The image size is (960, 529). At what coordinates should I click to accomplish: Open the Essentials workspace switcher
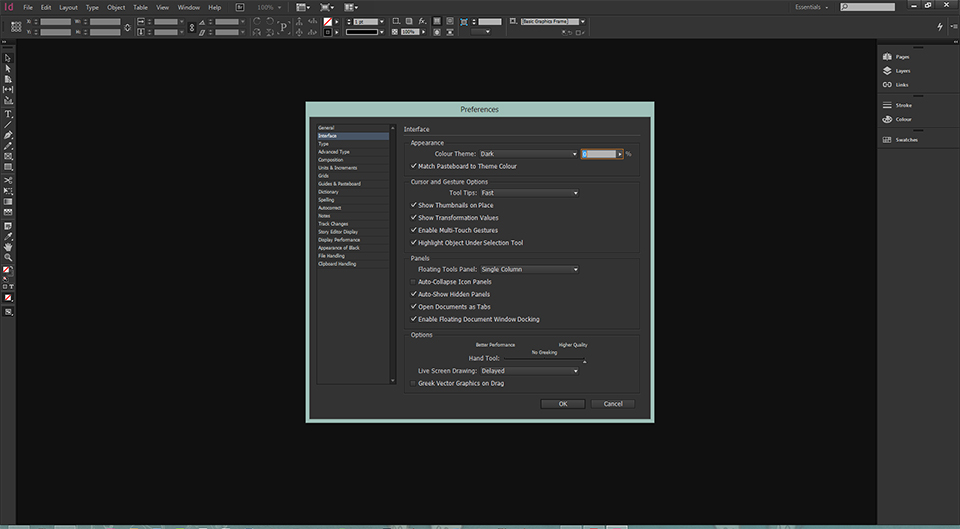coord(812,7)
